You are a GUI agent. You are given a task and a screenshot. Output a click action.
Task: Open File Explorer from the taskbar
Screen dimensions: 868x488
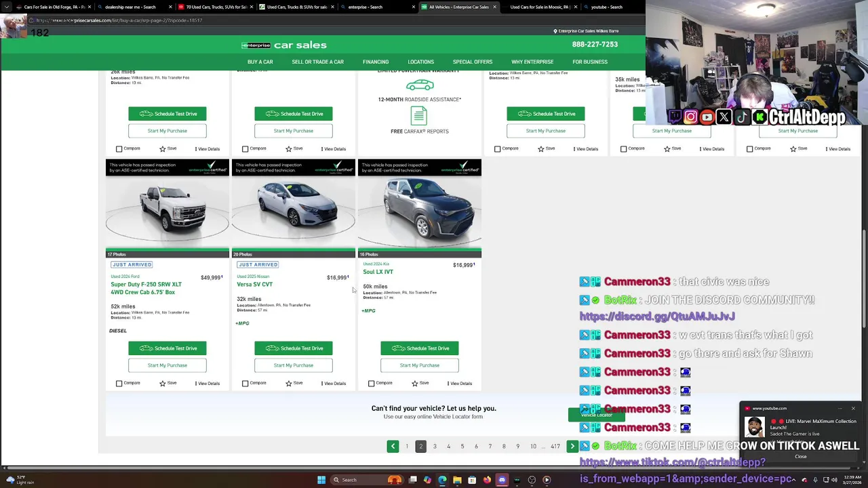(x=457, y=480)
